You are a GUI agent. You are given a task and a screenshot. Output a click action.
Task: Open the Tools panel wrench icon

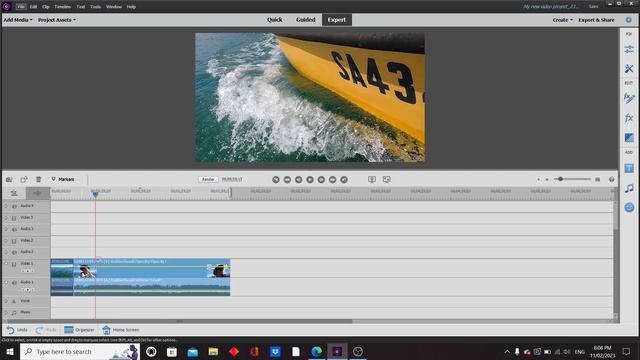tap(629, 69)
